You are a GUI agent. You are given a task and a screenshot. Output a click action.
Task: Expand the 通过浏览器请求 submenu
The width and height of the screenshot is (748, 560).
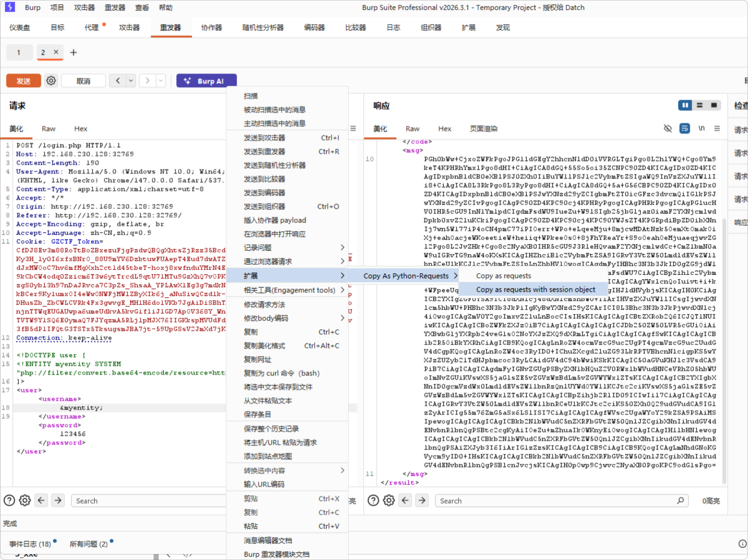(x=287, y=261)
